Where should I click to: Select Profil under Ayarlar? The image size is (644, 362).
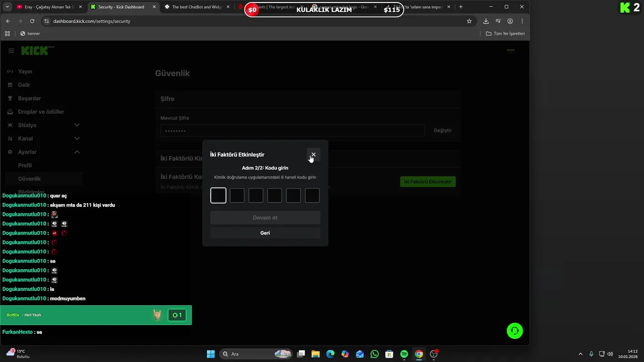click(x=25, y=165)
